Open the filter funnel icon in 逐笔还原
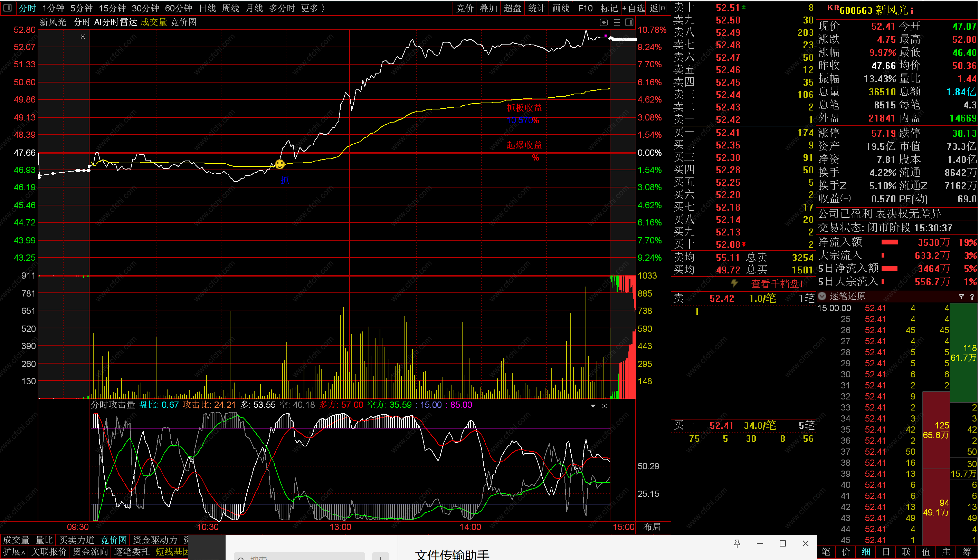This screenshot has height=560, width=979. point(961,296)
